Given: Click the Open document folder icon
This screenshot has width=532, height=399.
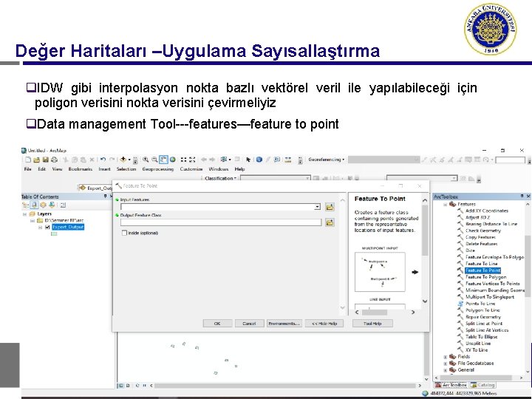Looking at the screenshot, I should (37, 160).
